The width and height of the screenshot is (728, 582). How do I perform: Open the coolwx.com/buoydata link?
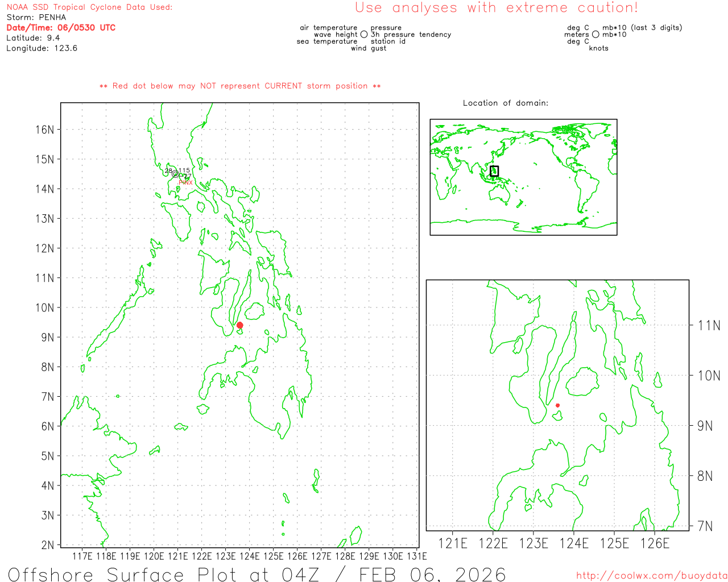coord(652,576)
